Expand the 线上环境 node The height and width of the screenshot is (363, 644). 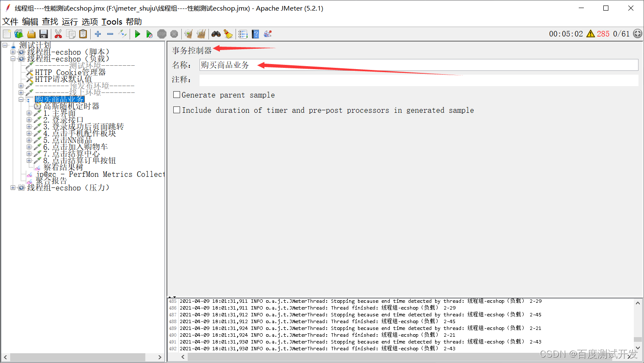(21, 93)
